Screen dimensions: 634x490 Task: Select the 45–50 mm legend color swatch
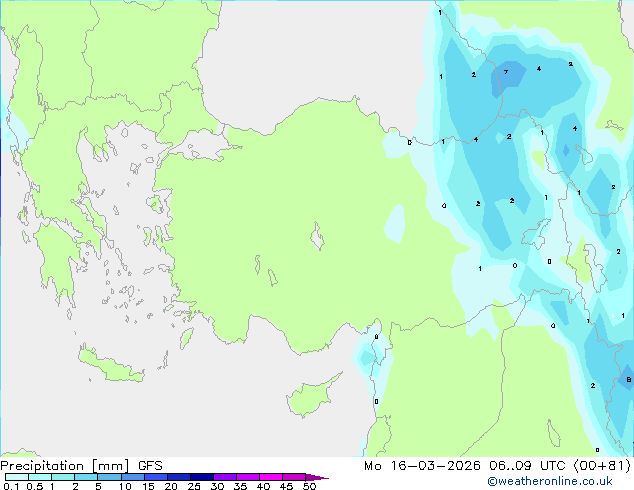(294, 477)
